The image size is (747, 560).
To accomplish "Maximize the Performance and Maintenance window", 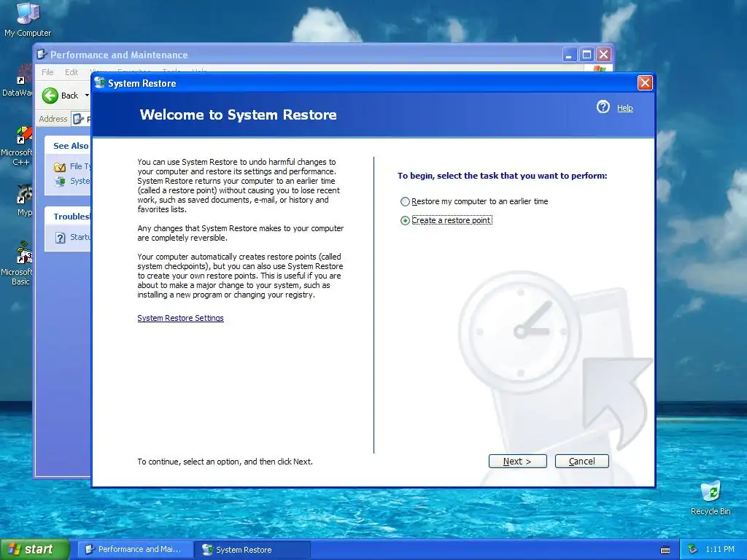I will [x=587, y=55].
